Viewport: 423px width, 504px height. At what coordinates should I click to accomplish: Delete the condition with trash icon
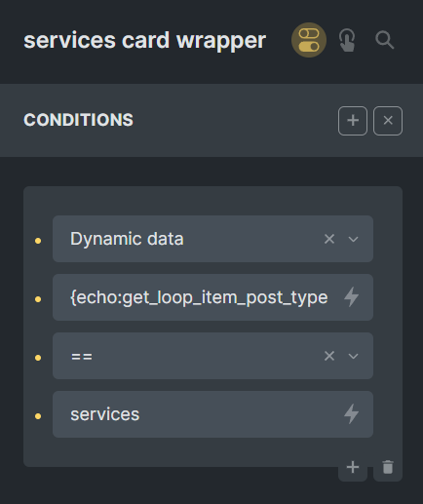point(388,467)
